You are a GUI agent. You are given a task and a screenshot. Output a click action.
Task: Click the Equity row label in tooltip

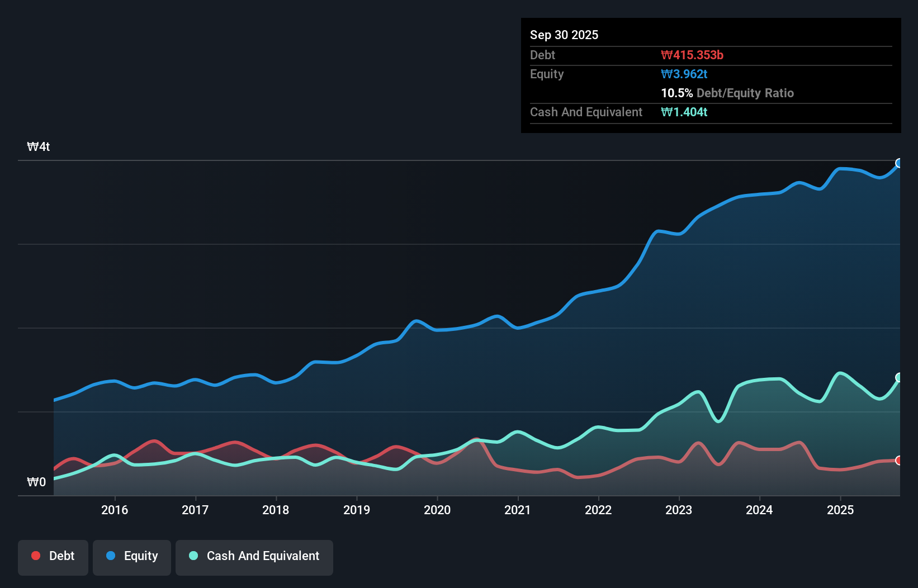(547, 74)
